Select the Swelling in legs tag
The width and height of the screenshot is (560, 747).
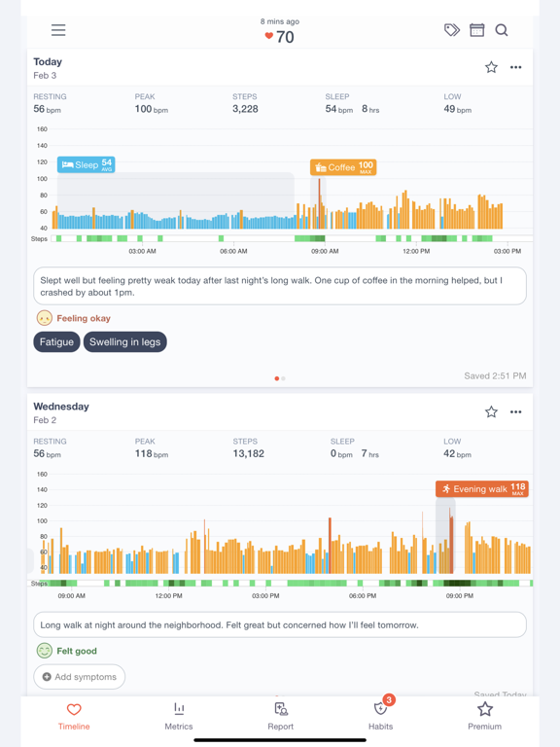(124, 342)
